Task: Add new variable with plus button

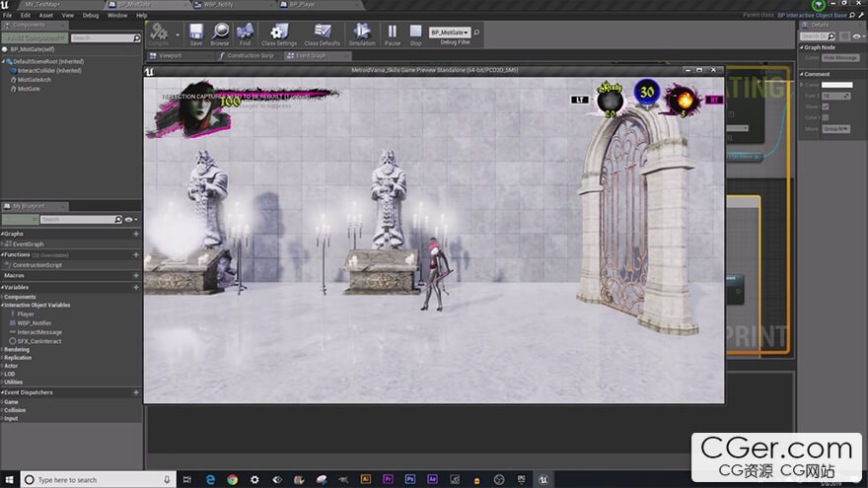Action: click(x=136, y=288)
